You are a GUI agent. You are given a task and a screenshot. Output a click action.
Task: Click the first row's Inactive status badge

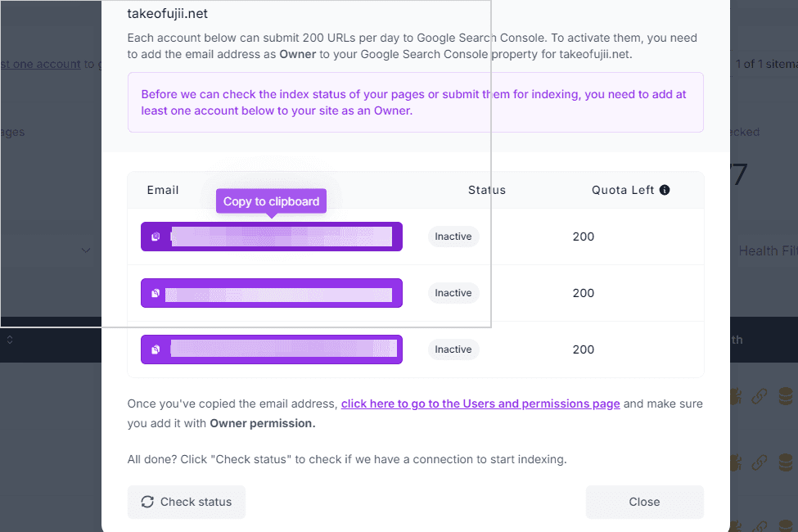click(x=453, y=237)
